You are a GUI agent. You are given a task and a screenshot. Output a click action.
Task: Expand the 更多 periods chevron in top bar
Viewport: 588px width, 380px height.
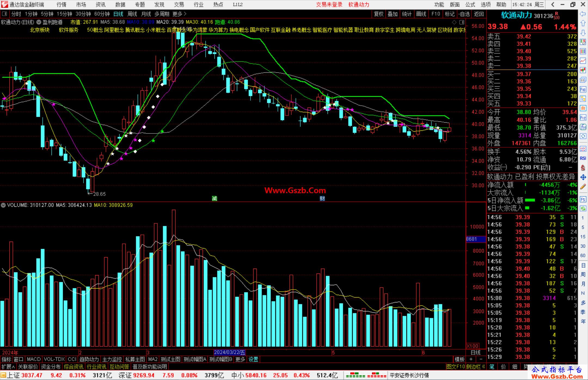[180, 14]
